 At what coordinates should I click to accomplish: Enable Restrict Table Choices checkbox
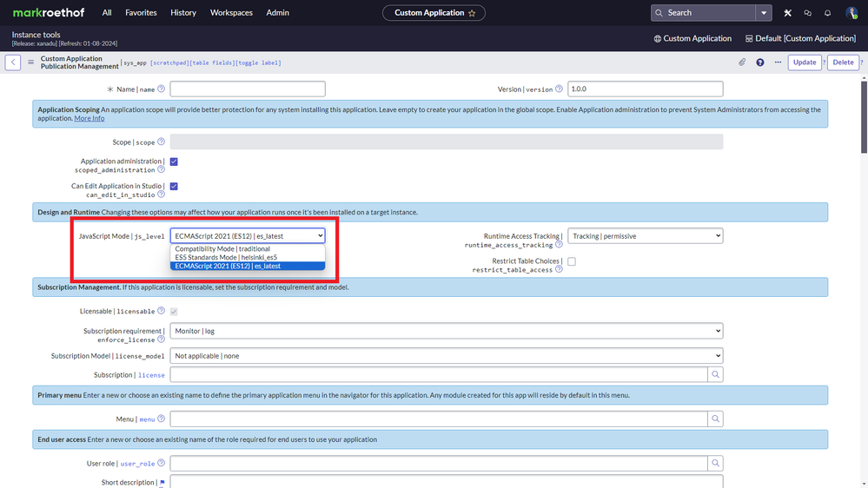(572, 261)
